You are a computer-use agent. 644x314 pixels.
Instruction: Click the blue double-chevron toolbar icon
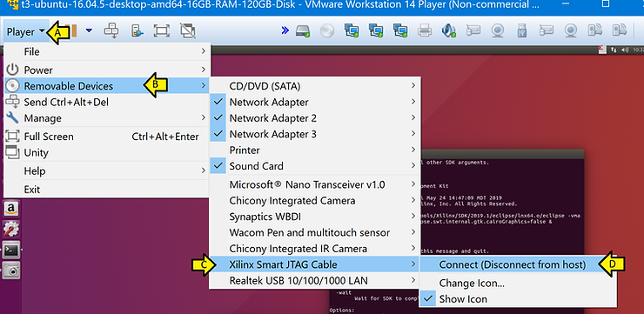click(x=285, y=30)
